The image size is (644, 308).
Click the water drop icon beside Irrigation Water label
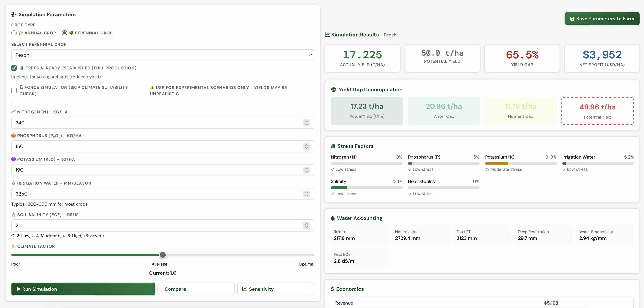[14, 183]
